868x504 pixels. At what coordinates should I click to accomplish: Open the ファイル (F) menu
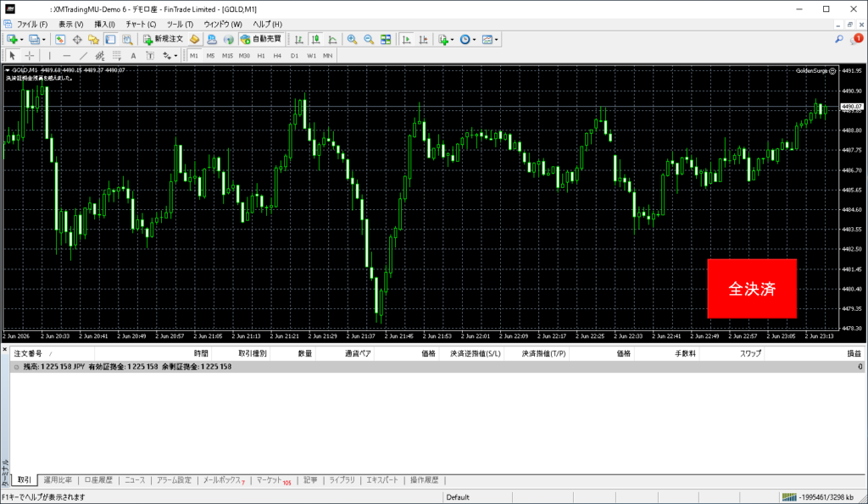click(x=32, y=25)
